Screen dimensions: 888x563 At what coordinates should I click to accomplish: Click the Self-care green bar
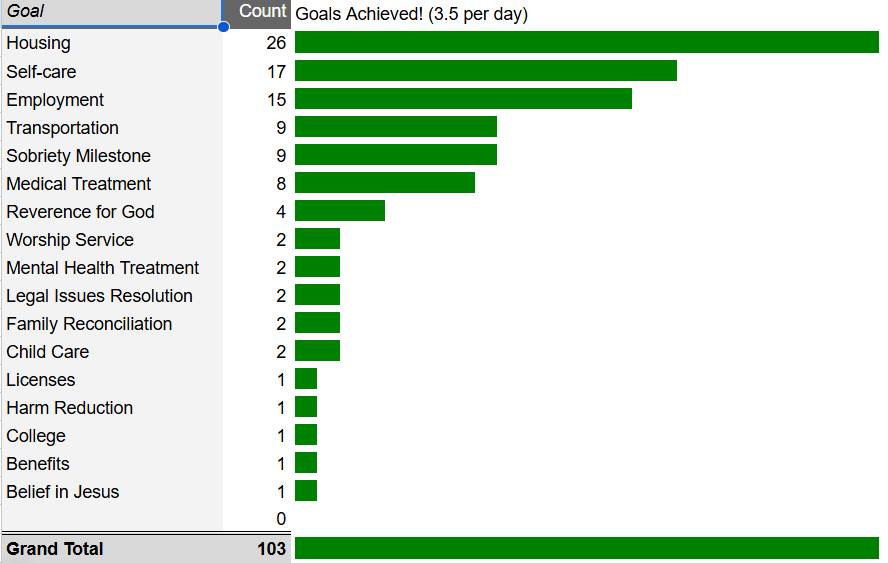click(486, 71)
